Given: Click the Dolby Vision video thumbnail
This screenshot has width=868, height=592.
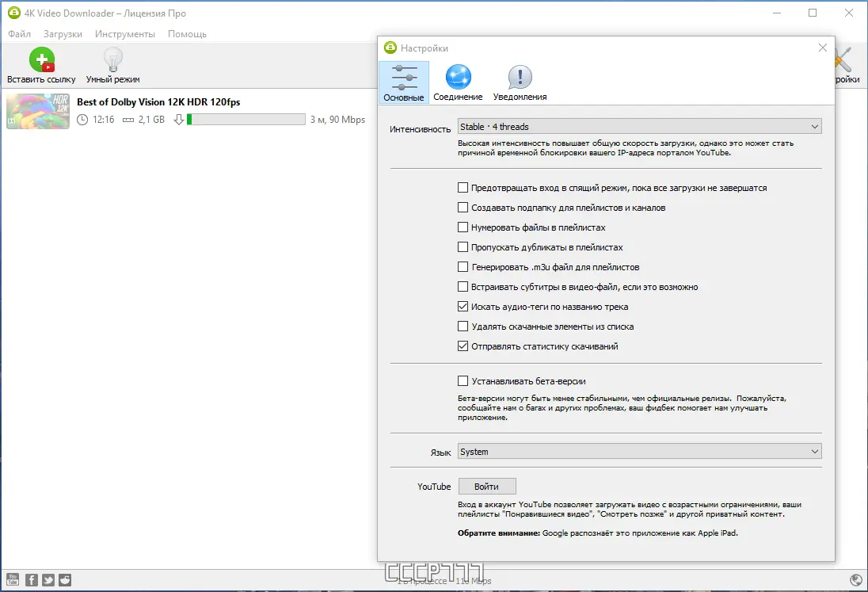Looking at the screenshot, I should pyautogui.click(x=38, y=111).
